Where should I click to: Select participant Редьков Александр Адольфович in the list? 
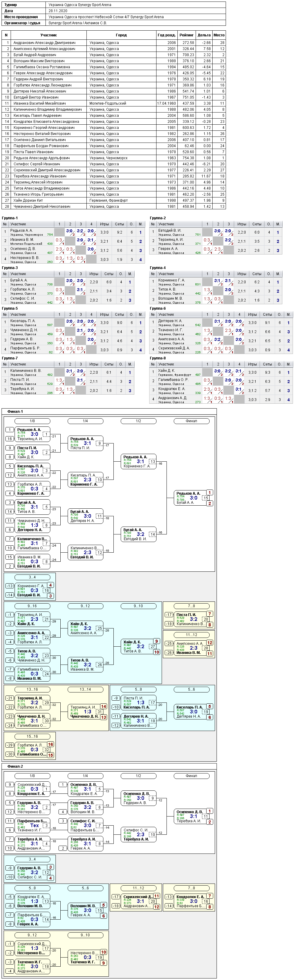42,158
